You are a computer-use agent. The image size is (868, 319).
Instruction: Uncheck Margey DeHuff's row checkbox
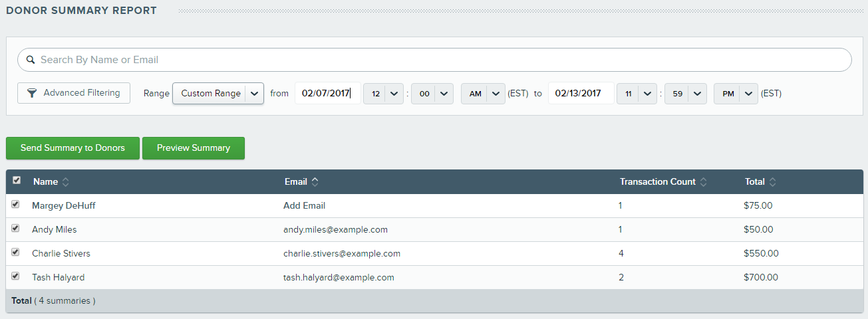[x=15, y=205]
